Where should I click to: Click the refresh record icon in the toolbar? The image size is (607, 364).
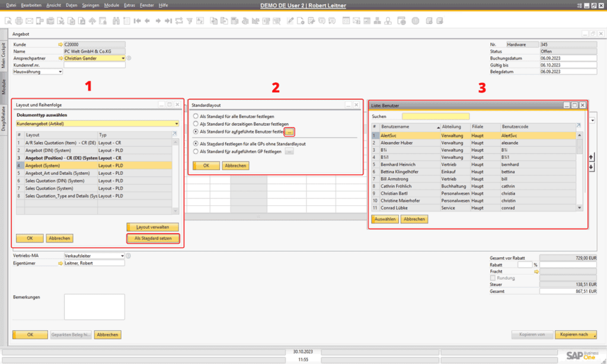pyautogui.click(x=179, y=21)
